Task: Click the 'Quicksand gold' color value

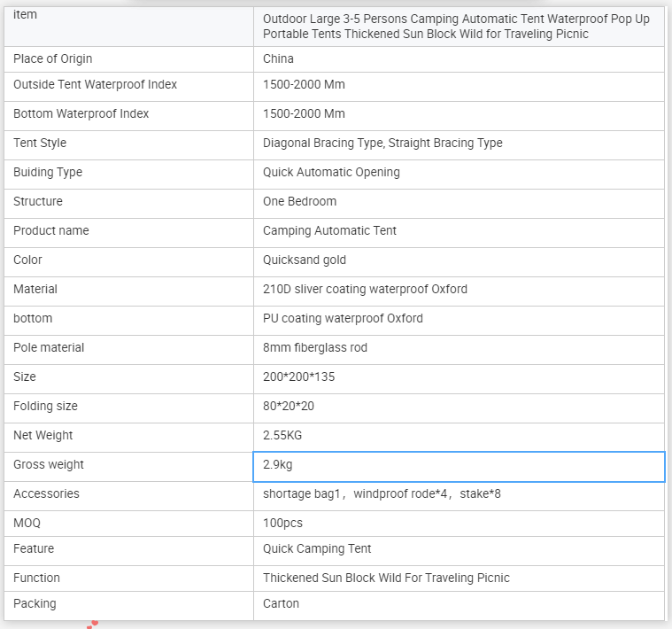Action: [305, 260]
